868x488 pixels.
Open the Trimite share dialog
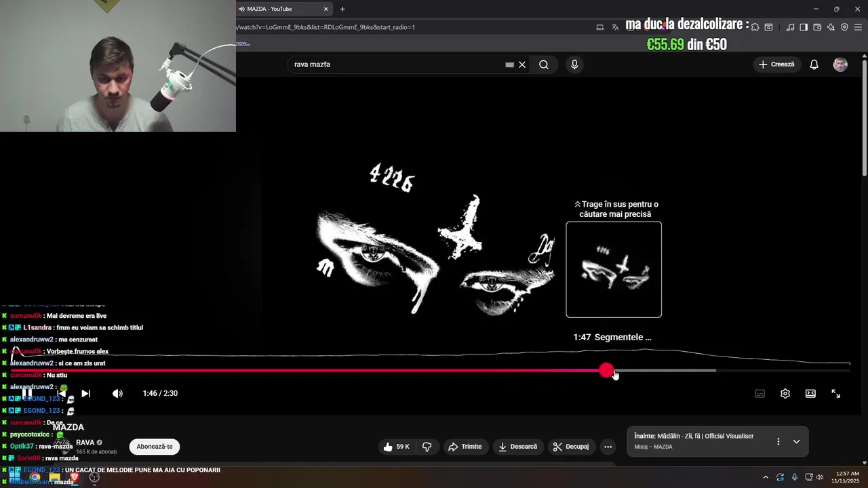click(x=465, y=447)
